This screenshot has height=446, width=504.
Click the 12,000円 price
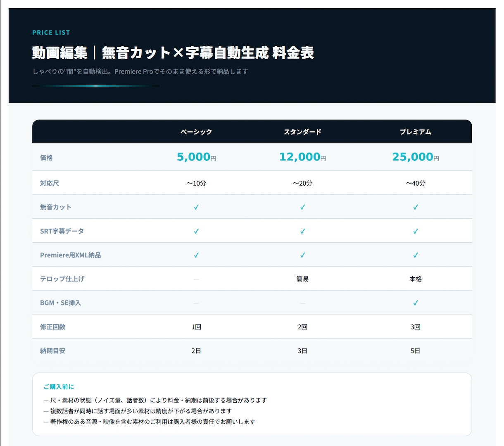[302, 157]
